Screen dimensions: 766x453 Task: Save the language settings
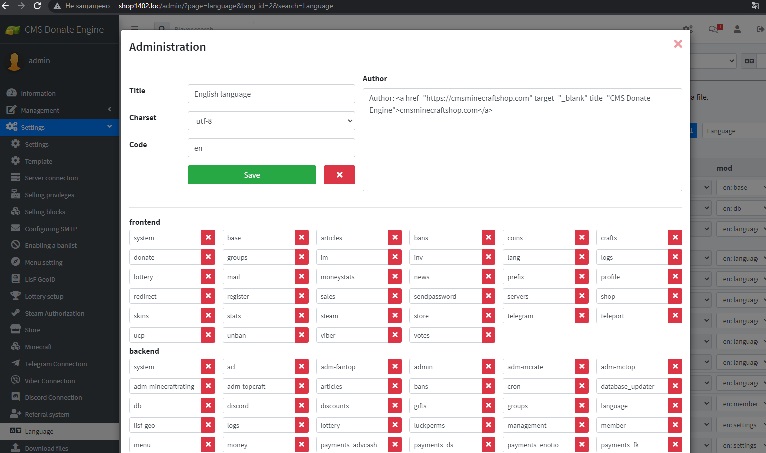(x=252, y=175)
